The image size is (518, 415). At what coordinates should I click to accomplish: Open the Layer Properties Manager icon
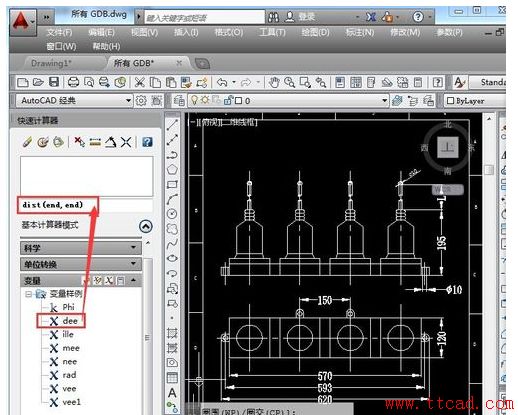(179, 100)
